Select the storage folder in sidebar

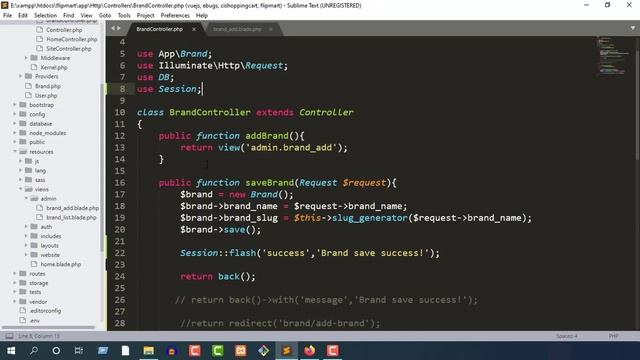pos(39,283)
